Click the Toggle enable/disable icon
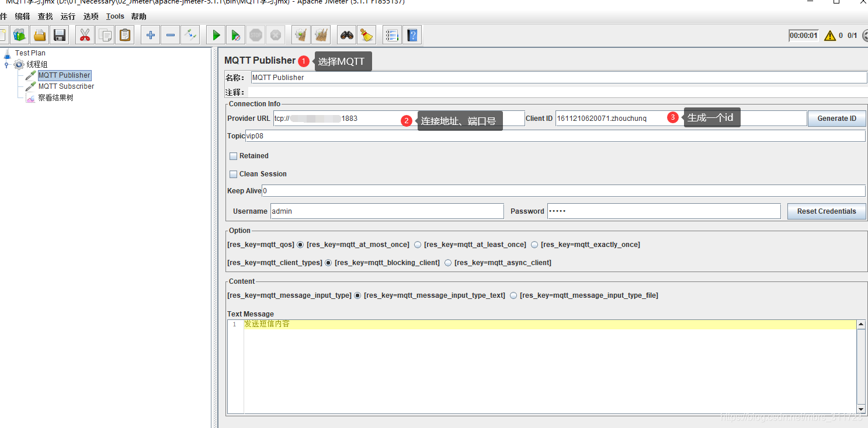Screen dimensions: 868x428 pyautogui.click(x=190, y=35)
